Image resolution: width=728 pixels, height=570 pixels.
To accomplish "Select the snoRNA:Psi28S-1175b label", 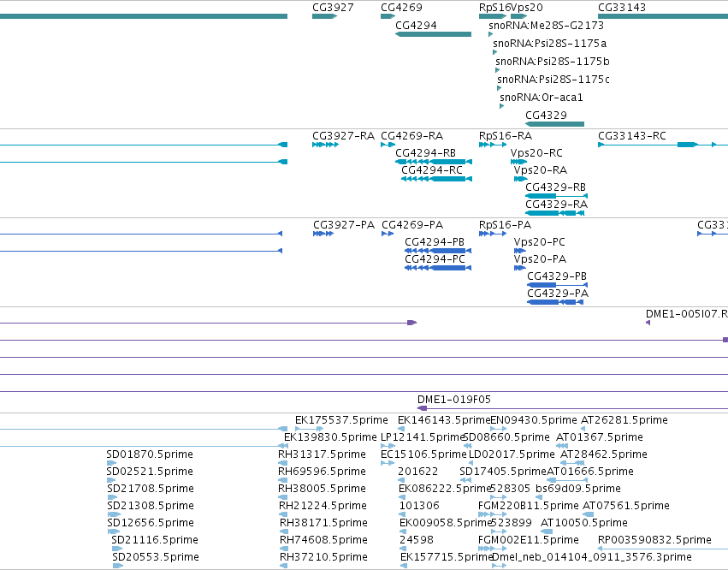I will click(x=553, y=62).
